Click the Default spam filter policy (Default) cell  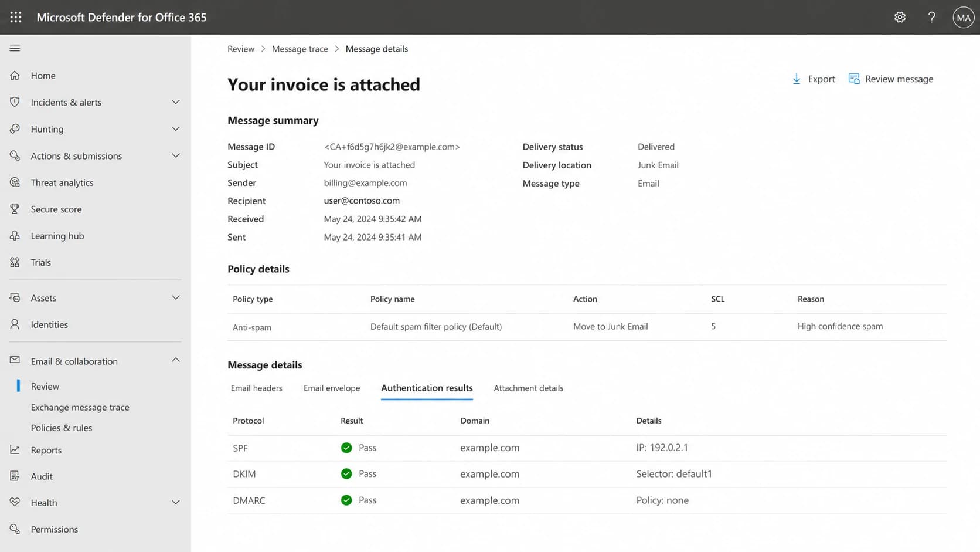coord(435,326)
